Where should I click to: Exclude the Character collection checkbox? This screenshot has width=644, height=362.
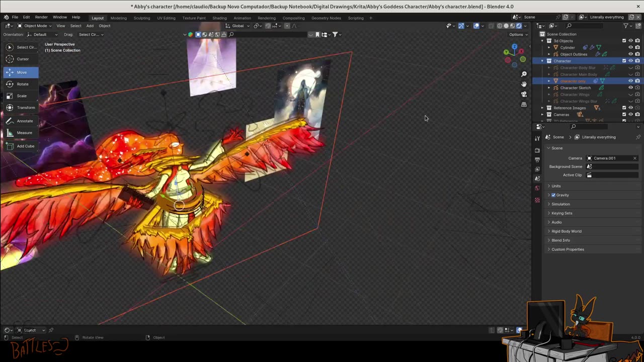pos(624,61)
